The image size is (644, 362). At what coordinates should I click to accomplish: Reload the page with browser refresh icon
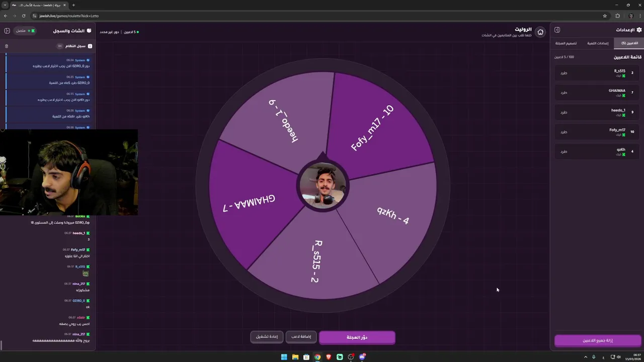tap(24, 16)
